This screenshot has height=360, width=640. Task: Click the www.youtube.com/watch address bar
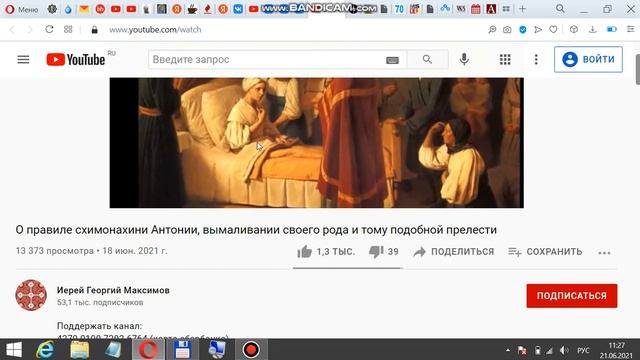(155, 30)
